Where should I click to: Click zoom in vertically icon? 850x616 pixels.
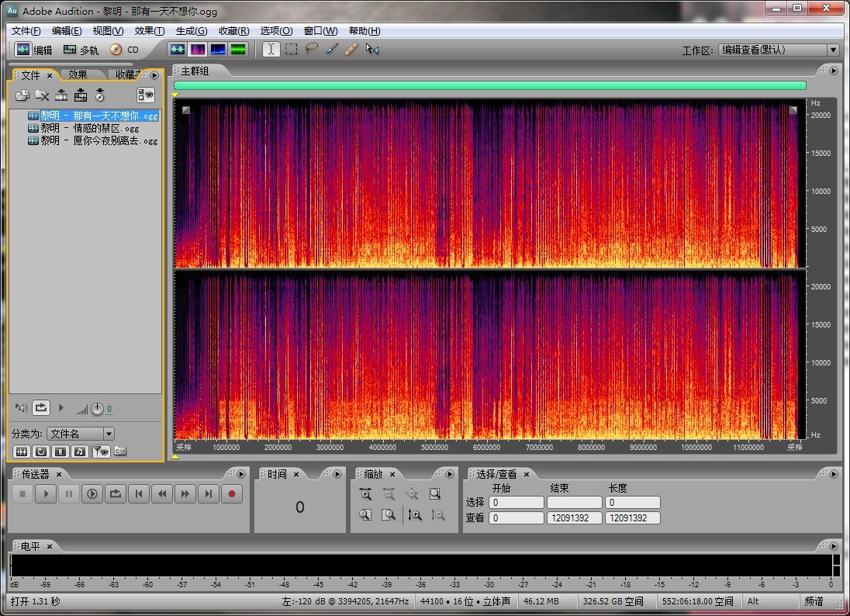pos(415,514)
